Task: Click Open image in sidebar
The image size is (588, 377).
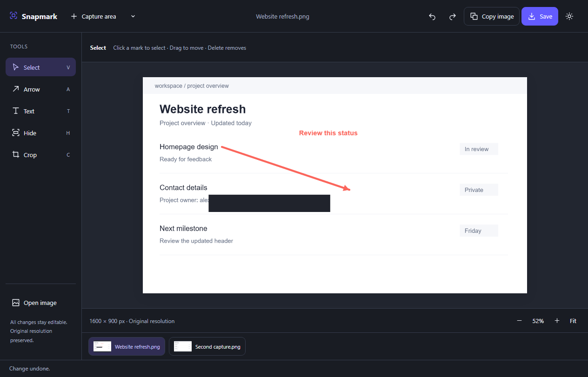Action: click(x=40, y=303)
